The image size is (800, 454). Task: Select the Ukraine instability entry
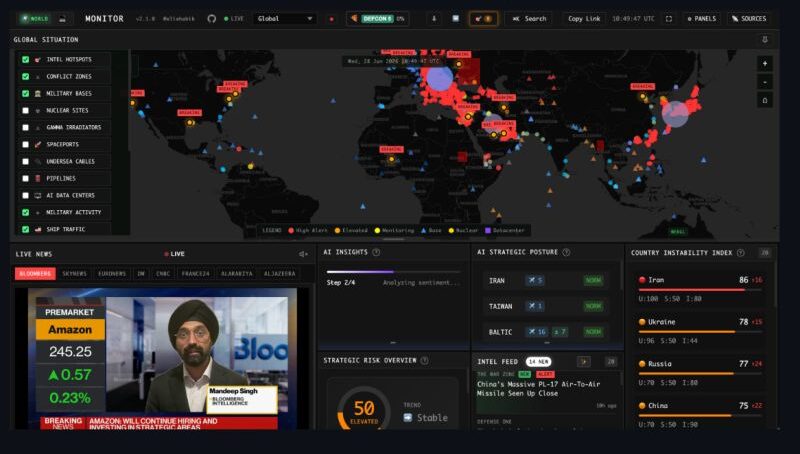click(700, 331)
